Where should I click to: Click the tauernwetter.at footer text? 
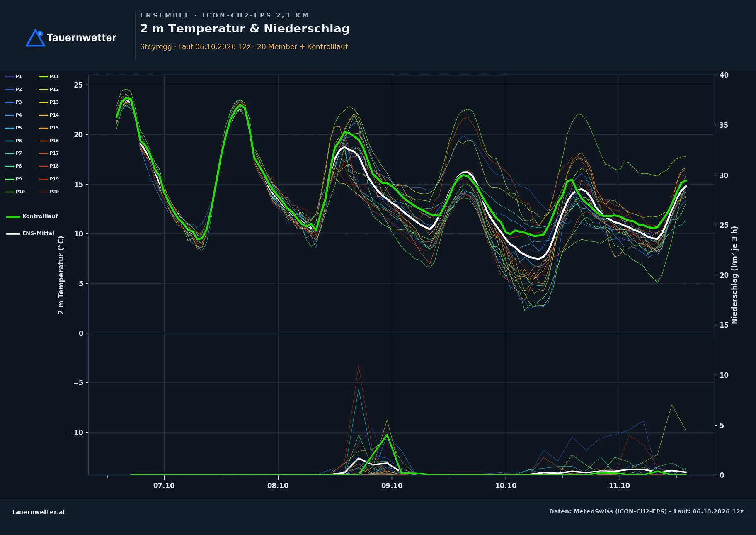[39, 512]
